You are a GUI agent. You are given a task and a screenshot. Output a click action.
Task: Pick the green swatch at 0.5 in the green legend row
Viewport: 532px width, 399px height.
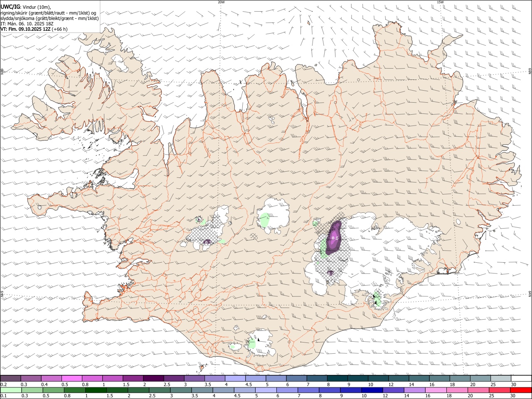click(x=54, y=390)
